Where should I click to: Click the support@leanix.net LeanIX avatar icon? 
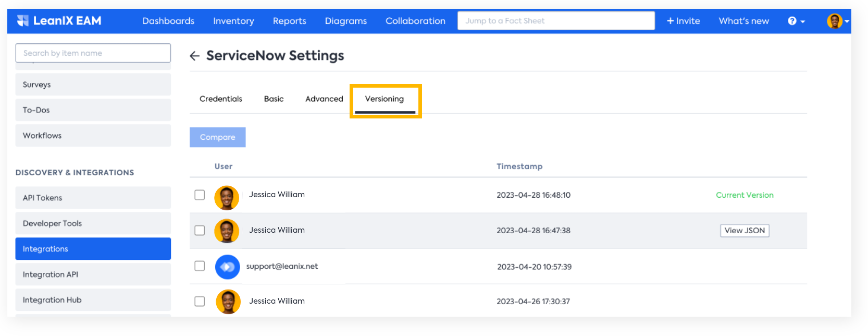[228, 267]
